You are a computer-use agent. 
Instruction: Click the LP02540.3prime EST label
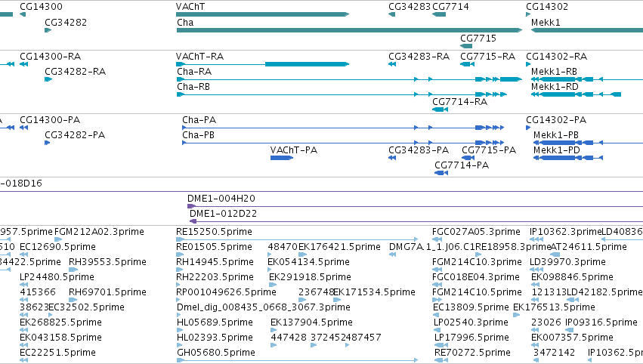[471, 322]
